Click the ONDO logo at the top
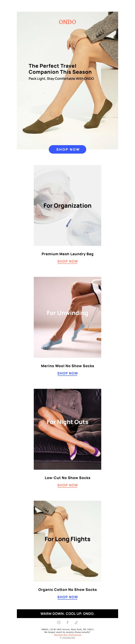The height and width of the screenshot is (644, 135). [67, 22]
